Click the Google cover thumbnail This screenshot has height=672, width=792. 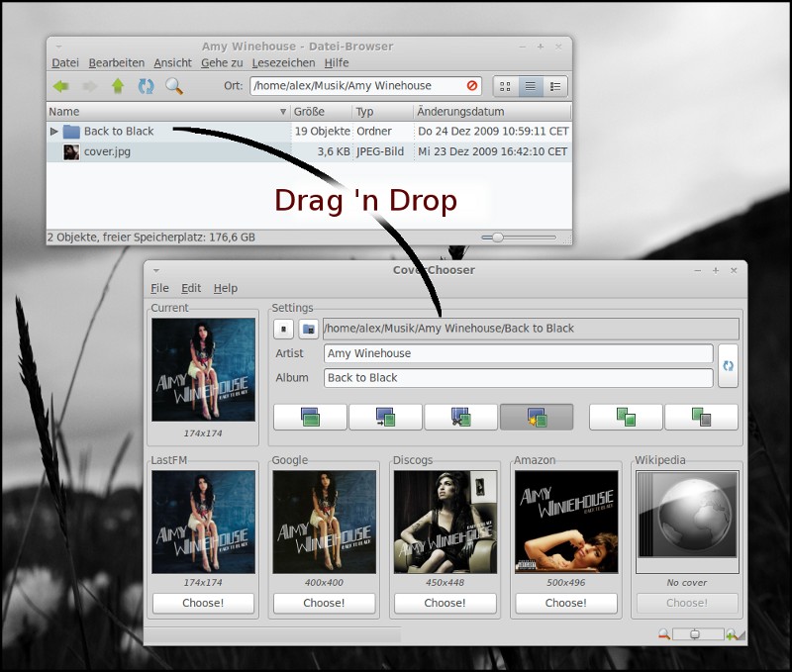(325, 522)
